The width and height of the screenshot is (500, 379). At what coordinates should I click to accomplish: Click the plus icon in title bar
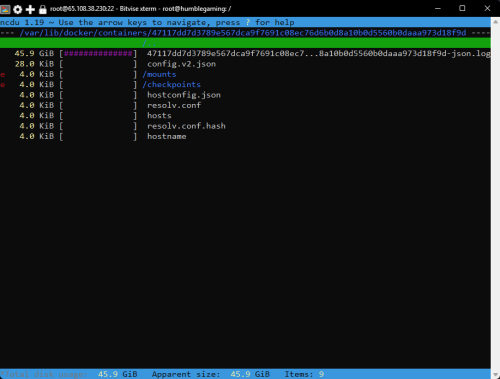(x=30, y=9)
